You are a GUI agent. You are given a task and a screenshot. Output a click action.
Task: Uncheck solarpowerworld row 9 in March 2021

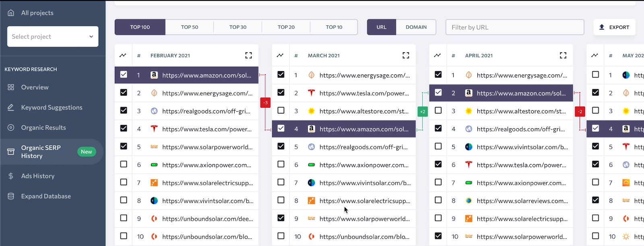coord(281,218)
